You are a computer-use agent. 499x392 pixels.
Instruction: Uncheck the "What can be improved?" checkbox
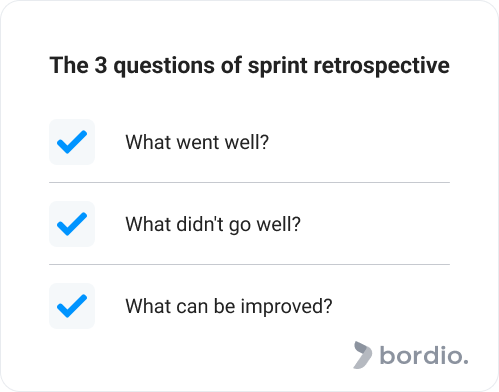pos(72,306)
